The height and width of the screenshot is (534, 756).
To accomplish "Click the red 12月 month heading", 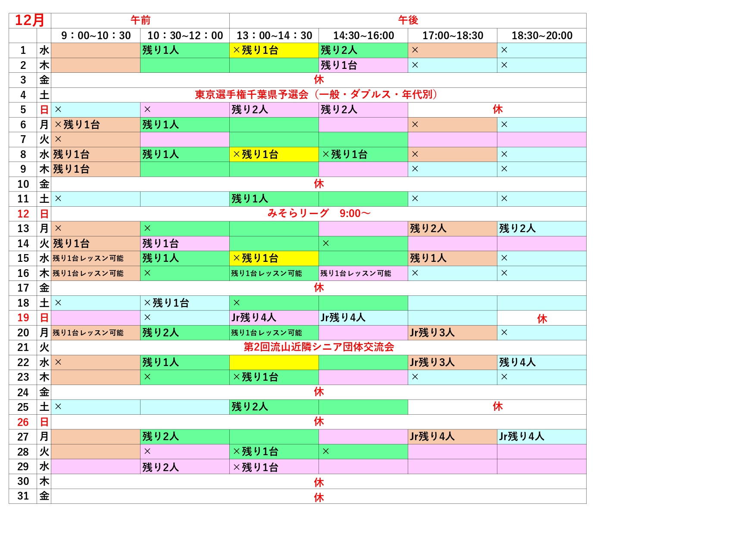I will point(30,20).
